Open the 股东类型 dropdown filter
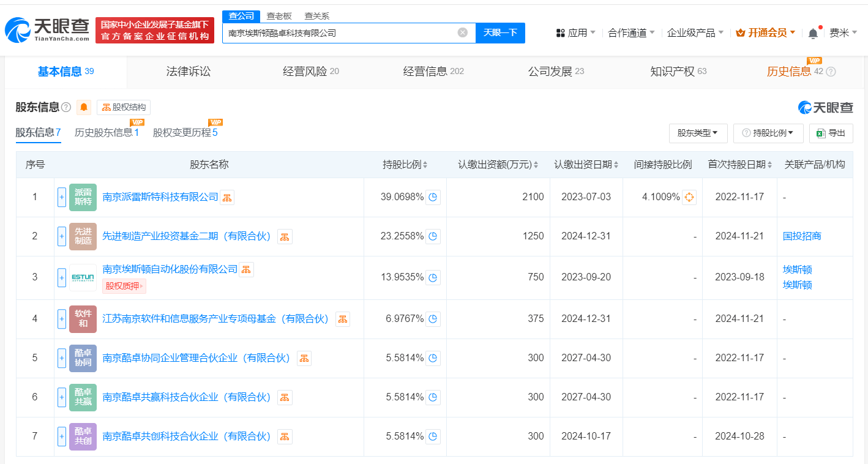The width and height of the screenshot is (868, 464). point(698,133)
